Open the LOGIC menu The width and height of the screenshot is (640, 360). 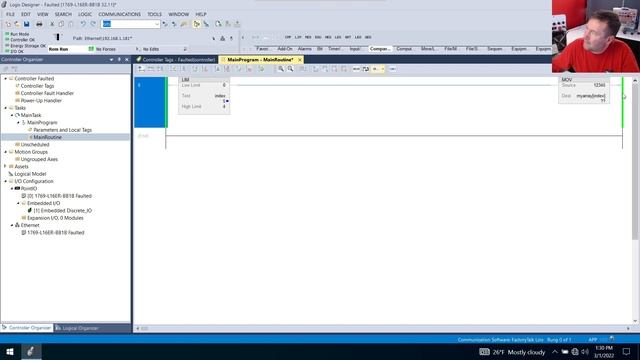pyautogui.click(x=85, y=14)
